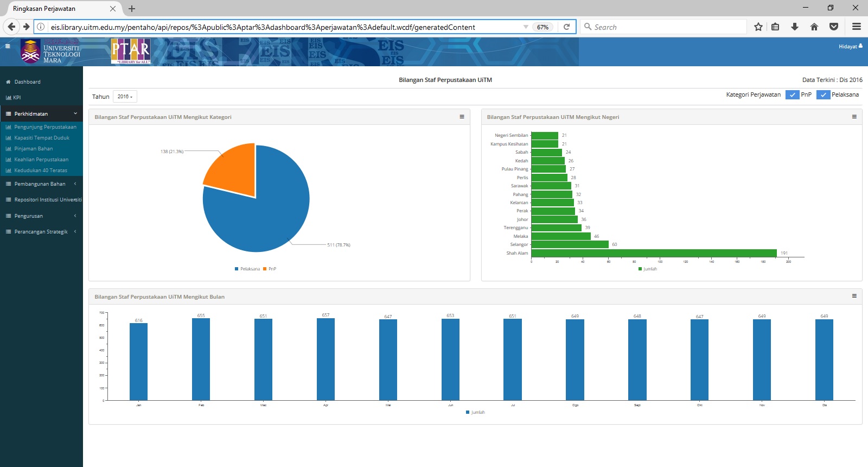868x467 pixels.
Task: Click the address bar URL
Action: [x=263, y=27]
